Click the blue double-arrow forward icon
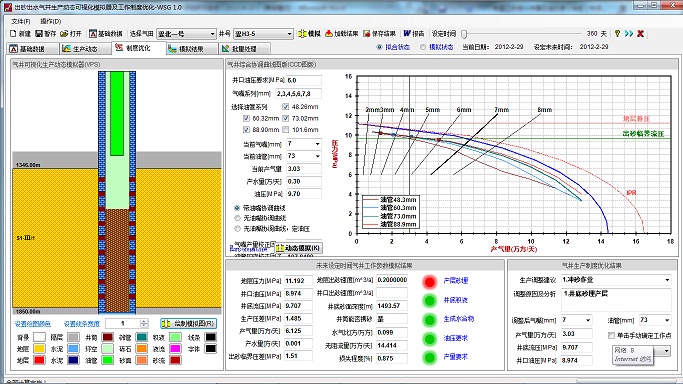 (x=629, y=34)
